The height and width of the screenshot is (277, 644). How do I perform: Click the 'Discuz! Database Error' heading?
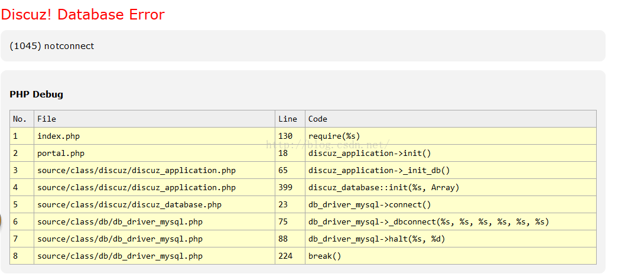(x=83, y=15)
